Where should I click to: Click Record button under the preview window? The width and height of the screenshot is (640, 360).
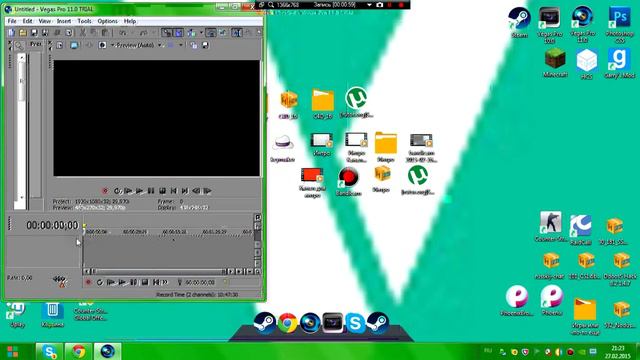click(x=105, y=191)
